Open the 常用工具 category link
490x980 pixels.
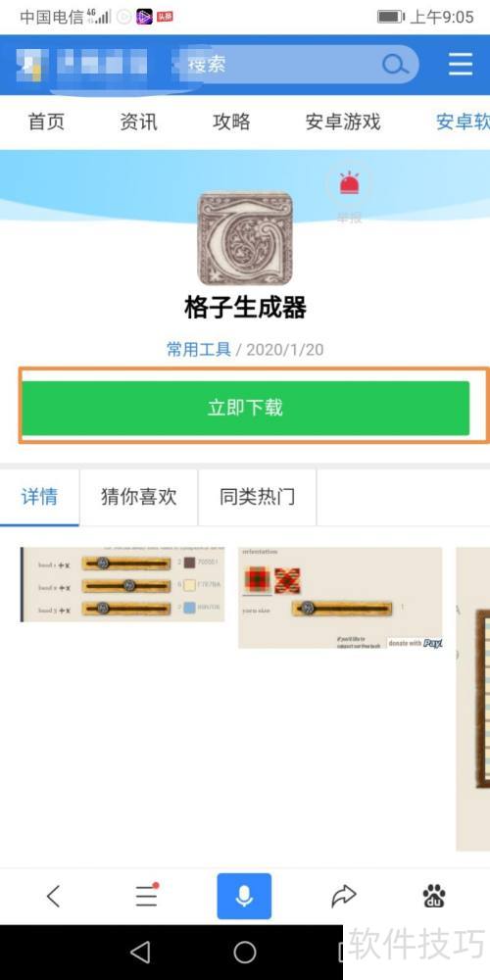coord(199,349)
